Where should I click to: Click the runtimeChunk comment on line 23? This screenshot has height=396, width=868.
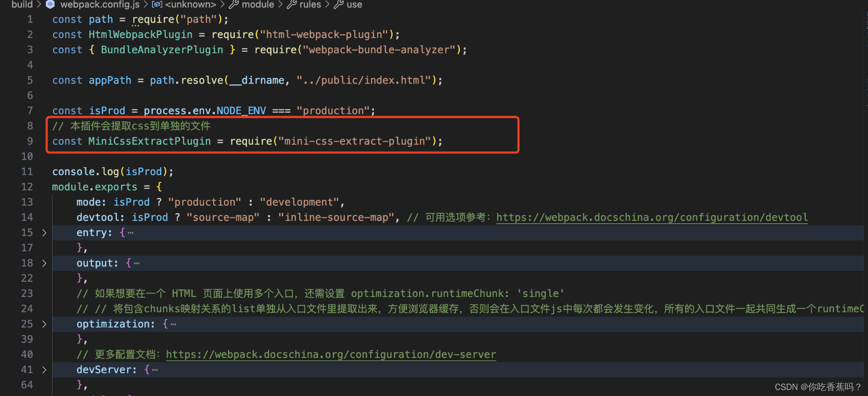(320, 294)
